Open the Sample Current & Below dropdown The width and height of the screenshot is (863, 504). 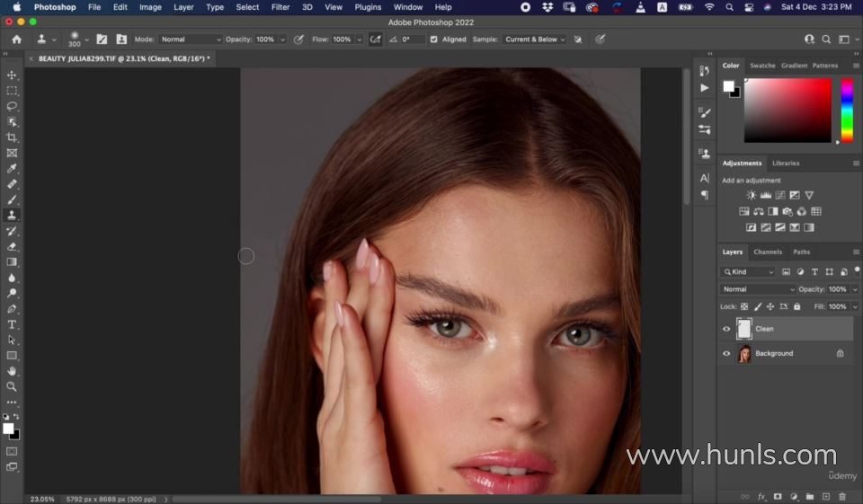[x=535, y=40]
